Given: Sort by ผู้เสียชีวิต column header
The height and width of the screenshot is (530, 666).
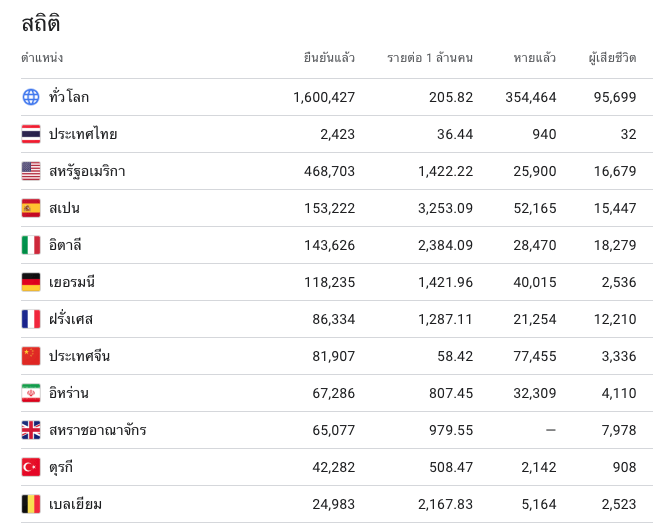Looking at the screenshot, I should [x=612, y=57].
